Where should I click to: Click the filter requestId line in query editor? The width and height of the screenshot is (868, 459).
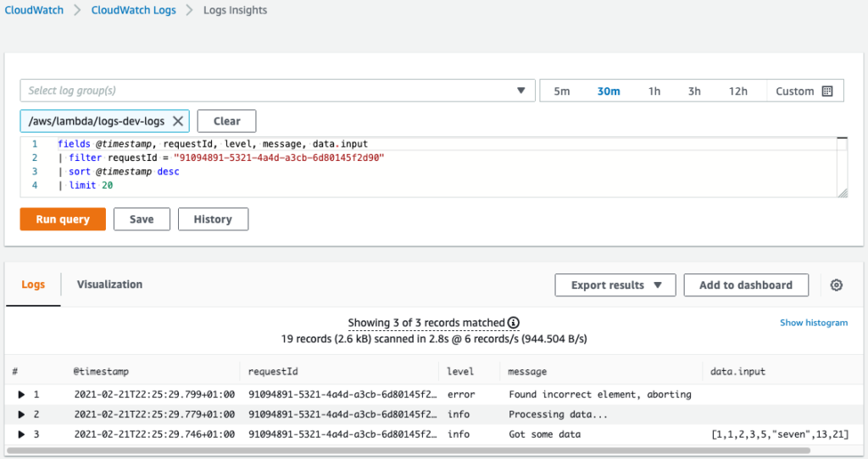point(221,158)
